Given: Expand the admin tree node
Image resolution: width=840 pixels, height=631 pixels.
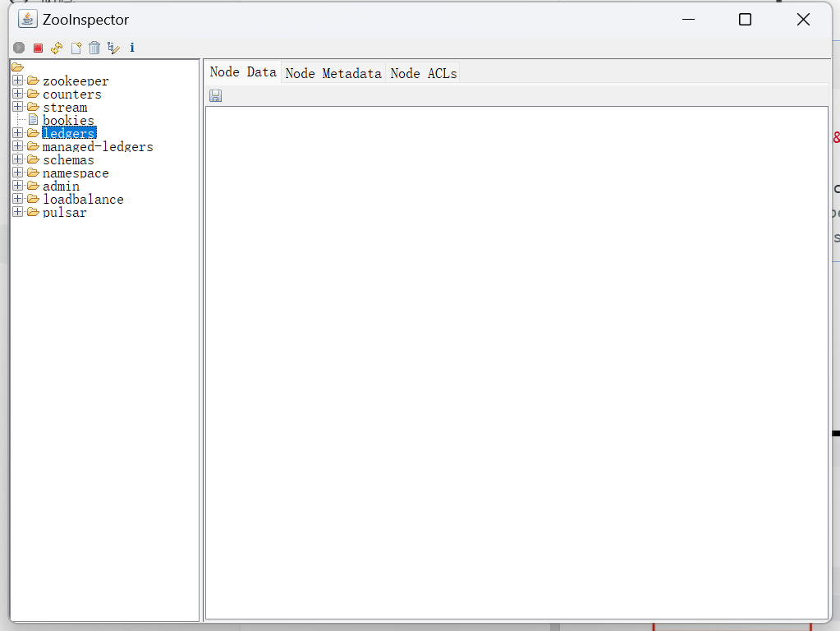Looking at the screenshot, I should 18,186.
